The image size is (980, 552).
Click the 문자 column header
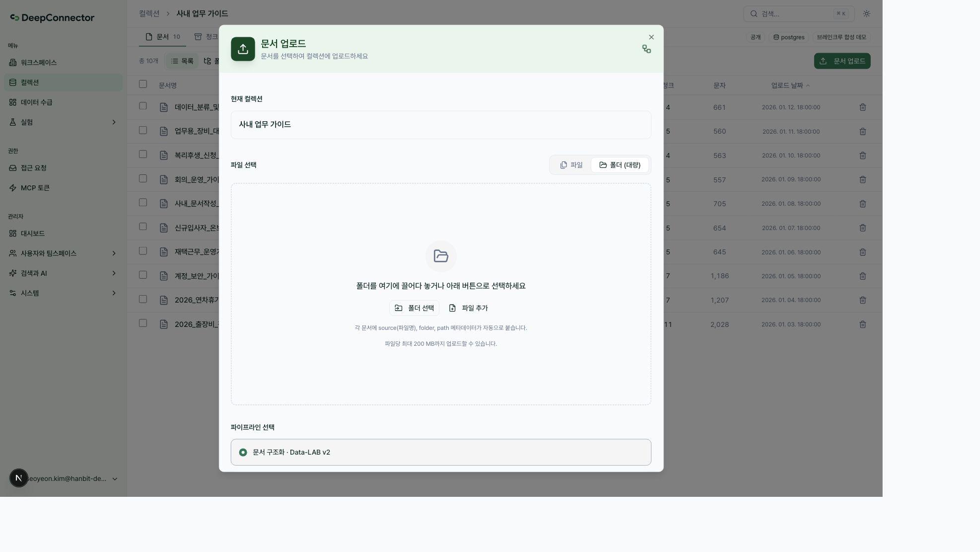coord(719,85)
